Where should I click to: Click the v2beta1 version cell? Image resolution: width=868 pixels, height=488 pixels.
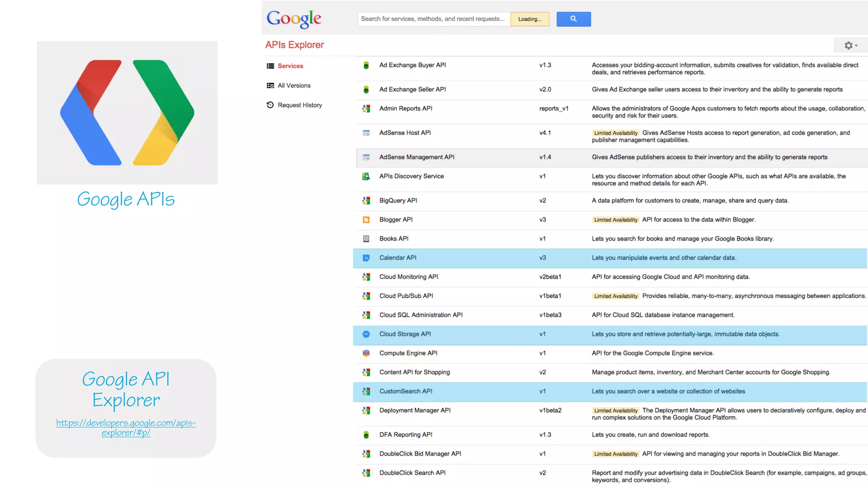(550, 277)
